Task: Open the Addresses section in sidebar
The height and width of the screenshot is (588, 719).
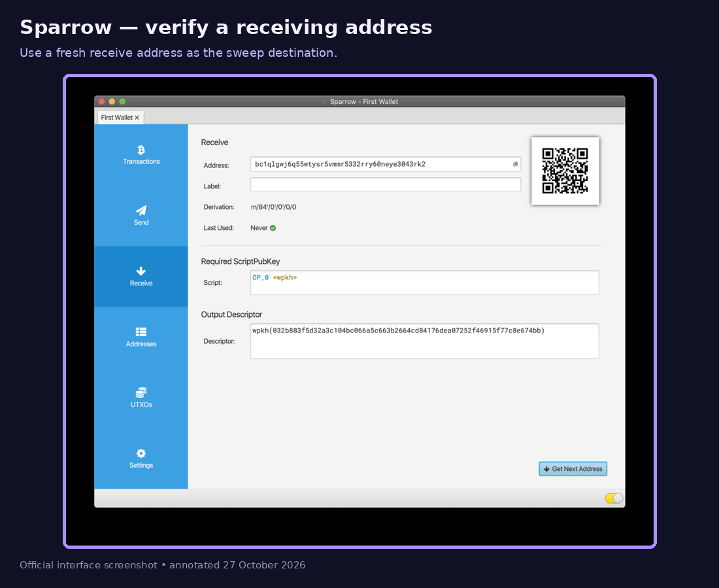Action: click(141, 337)
